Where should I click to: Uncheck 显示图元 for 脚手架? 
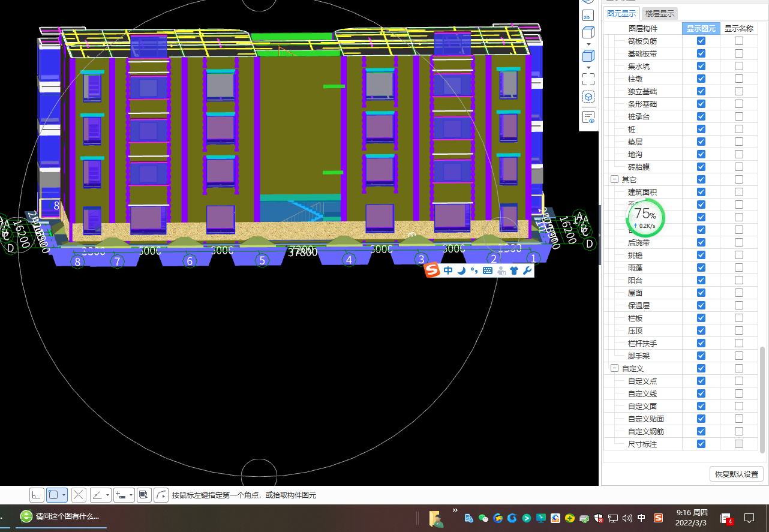(701, 356)
